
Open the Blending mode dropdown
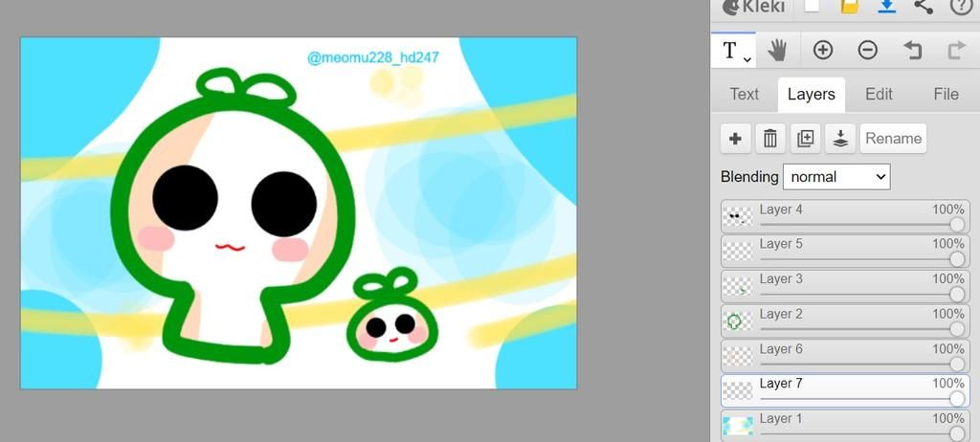(x=836, y=177)
